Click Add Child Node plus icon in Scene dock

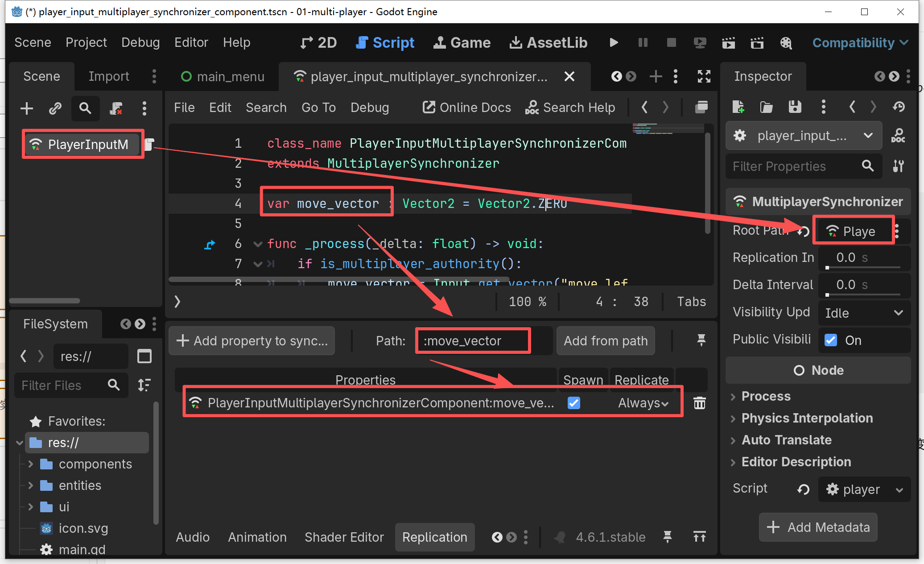tap(27, 108)
